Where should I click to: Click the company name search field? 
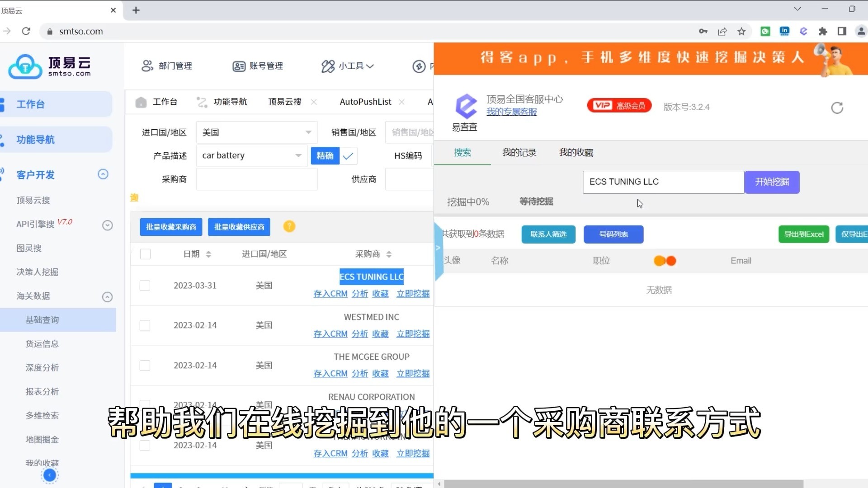663,182
